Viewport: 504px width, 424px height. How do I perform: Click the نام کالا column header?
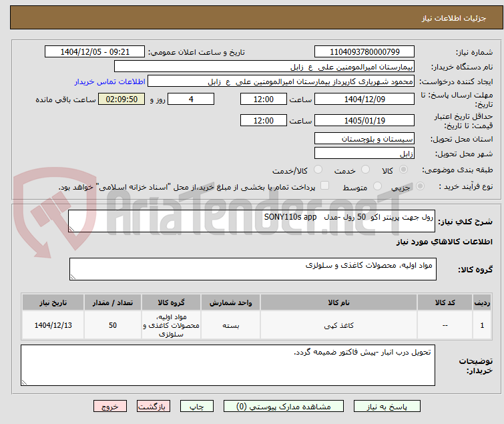click(339, 302)
